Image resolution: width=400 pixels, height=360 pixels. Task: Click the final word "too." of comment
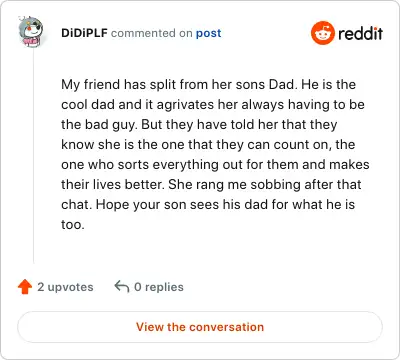73,225
